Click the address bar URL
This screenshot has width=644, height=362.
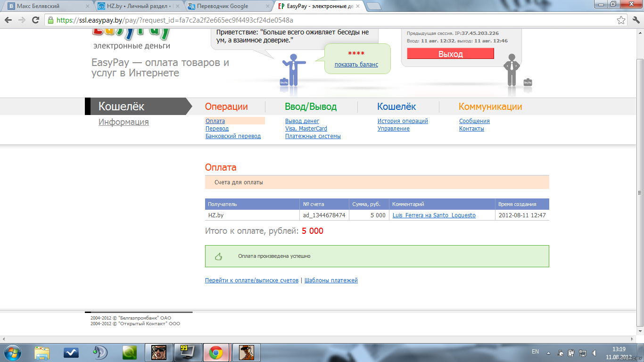coord(174,20)
